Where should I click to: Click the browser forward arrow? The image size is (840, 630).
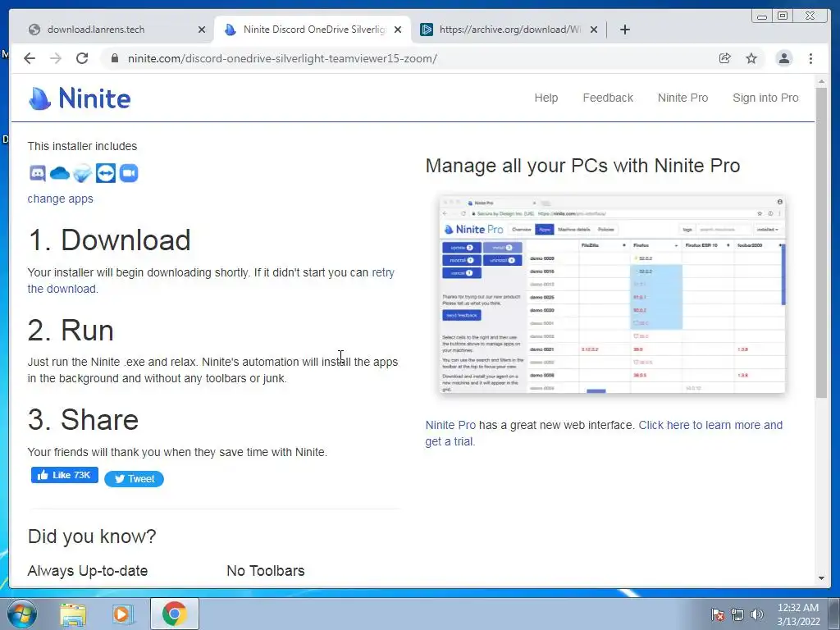coord(56,58)
